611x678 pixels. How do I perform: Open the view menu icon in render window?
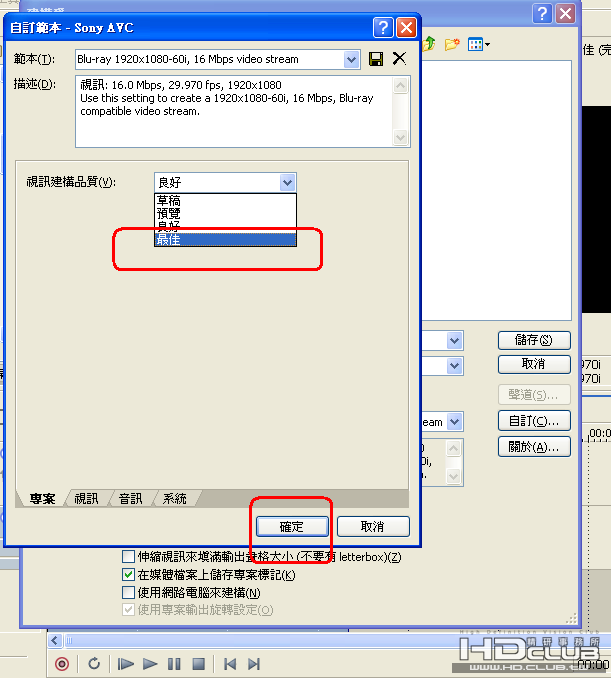pyautogui.click(x=478, y=45)
